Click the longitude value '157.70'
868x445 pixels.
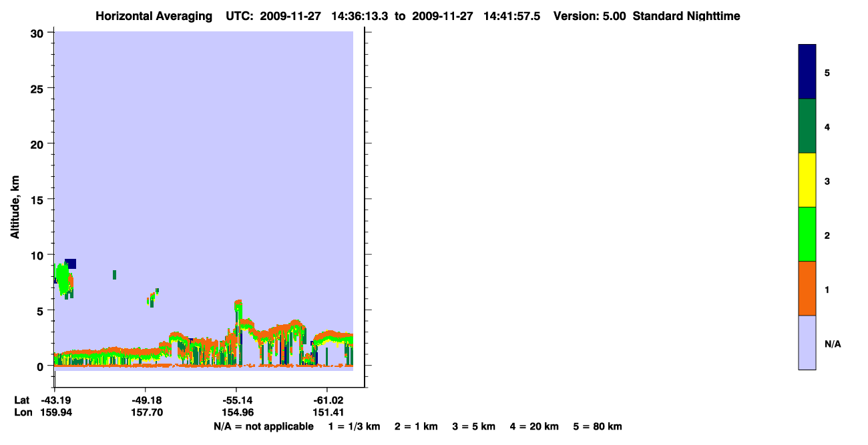click(x=148, y=412)
